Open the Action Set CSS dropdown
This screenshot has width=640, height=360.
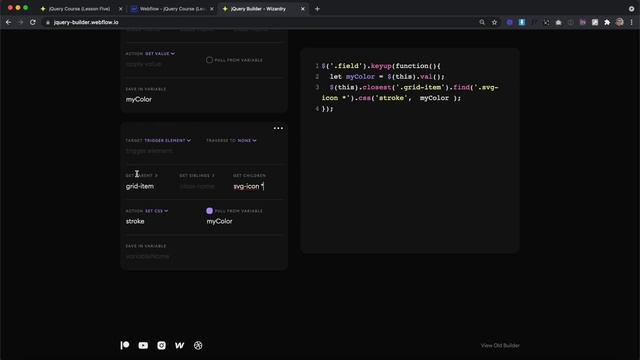coord(157,211)
